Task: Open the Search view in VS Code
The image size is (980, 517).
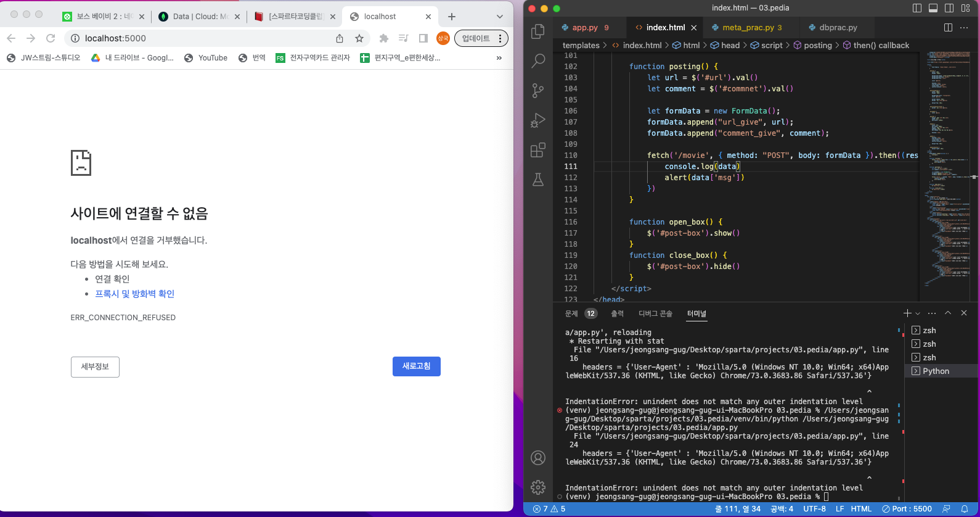Action: click(x=538, y=60)
